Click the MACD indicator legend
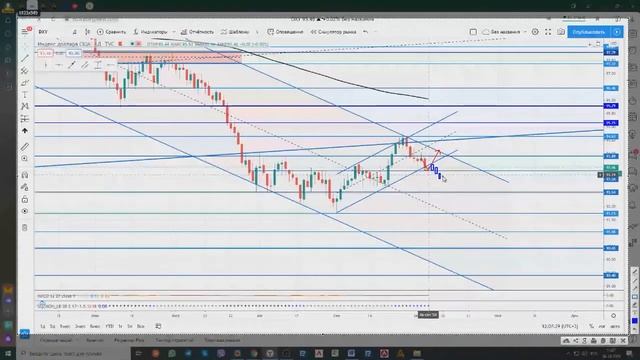This screenshot has height=360, width=640. click(x=57, y=296)
